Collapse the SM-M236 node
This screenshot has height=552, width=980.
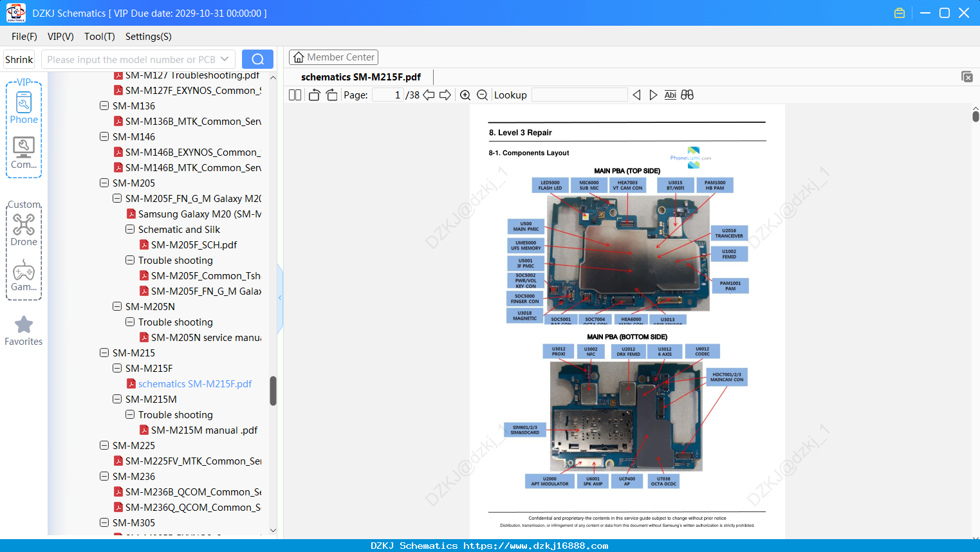pyautogui.click(x=104, y=476)
